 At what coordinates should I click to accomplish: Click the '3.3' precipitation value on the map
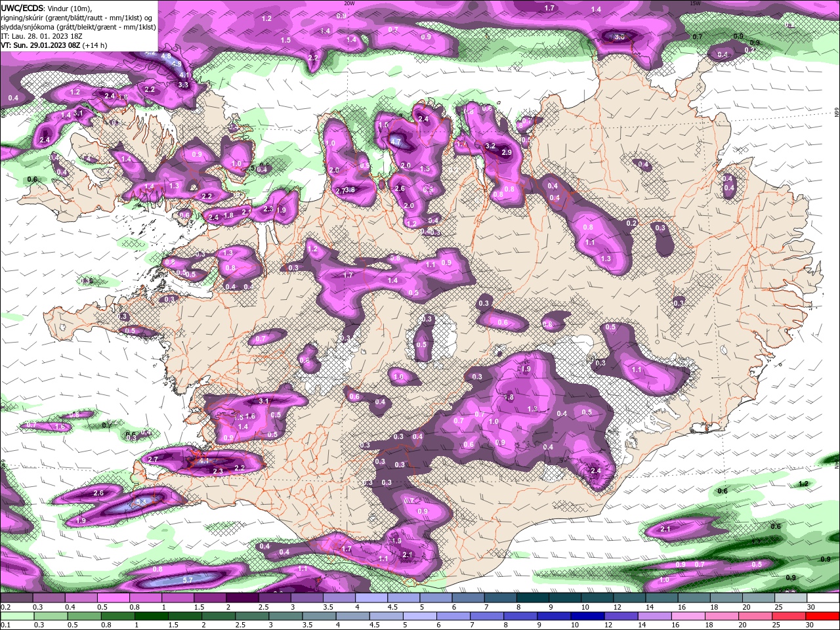[184, 85]
